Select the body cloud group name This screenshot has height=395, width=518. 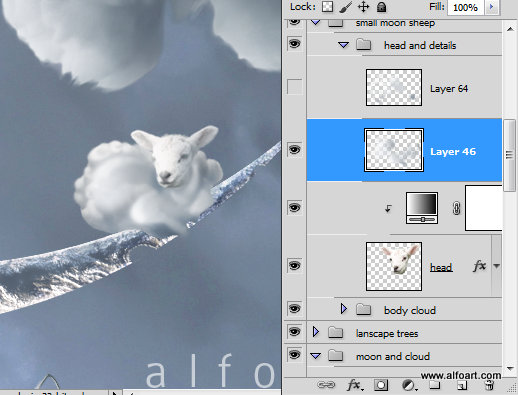pos(410,310)
